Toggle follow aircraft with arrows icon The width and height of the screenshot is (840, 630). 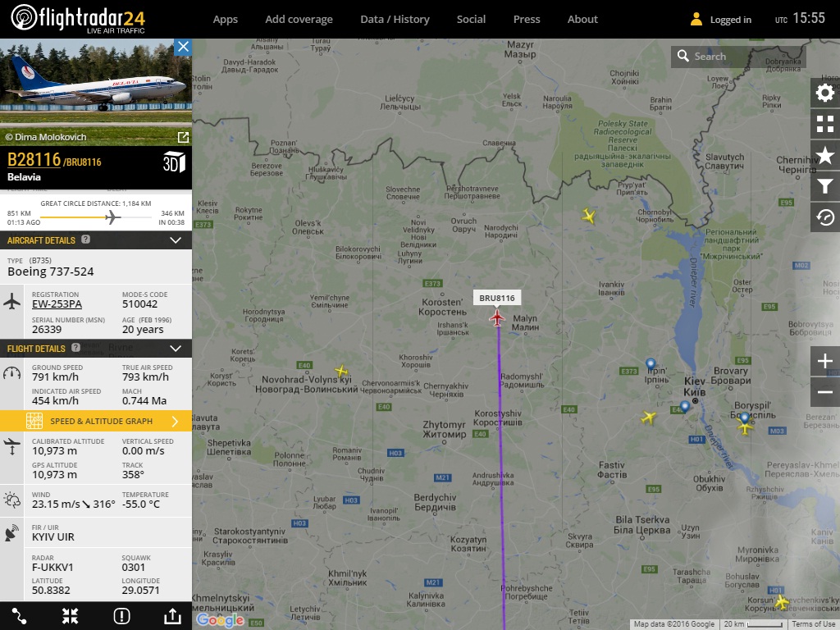click(x=71, y=616)
